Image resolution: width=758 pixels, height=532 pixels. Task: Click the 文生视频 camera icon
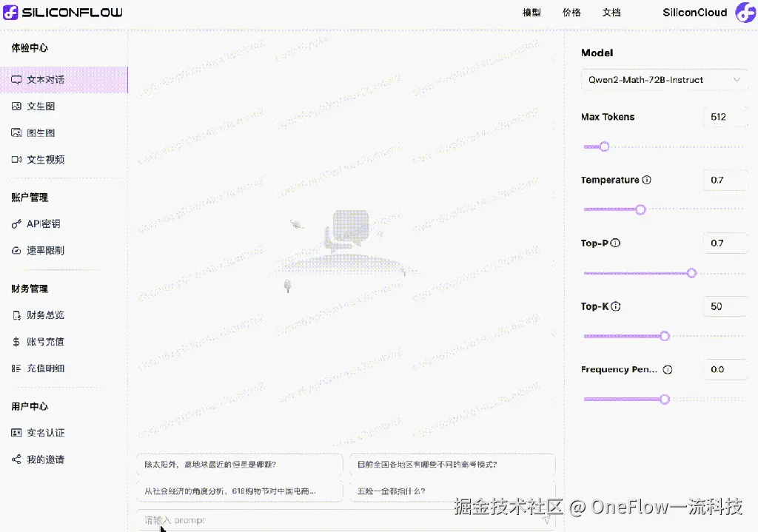pos(16,160)
